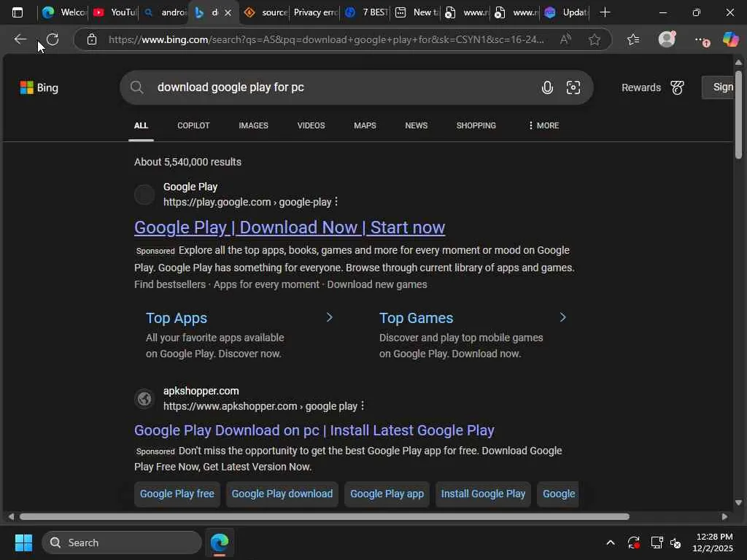
Task: Switch to the VIDEOS tab
Action: pyautogui.click(x=311, y=125)
